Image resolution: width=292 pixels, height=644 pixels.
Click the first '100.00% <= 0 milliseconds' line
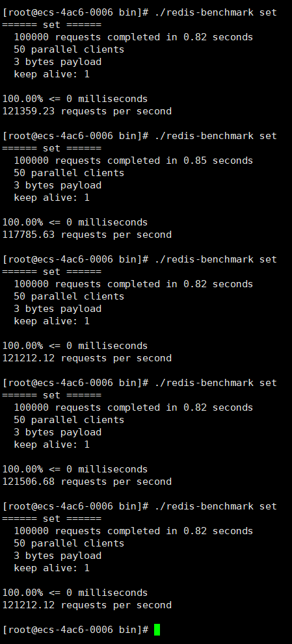[75, 99]
